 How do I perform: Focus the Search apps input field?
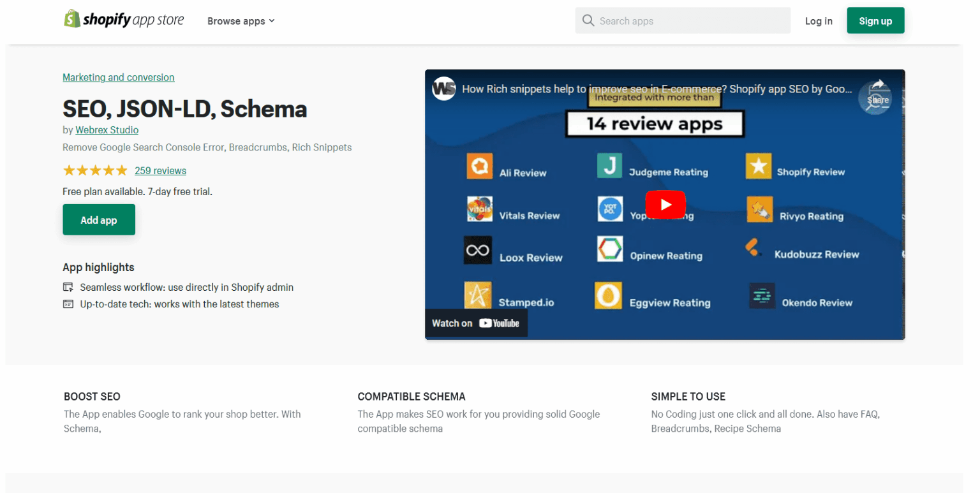click(x=689, y=21)
